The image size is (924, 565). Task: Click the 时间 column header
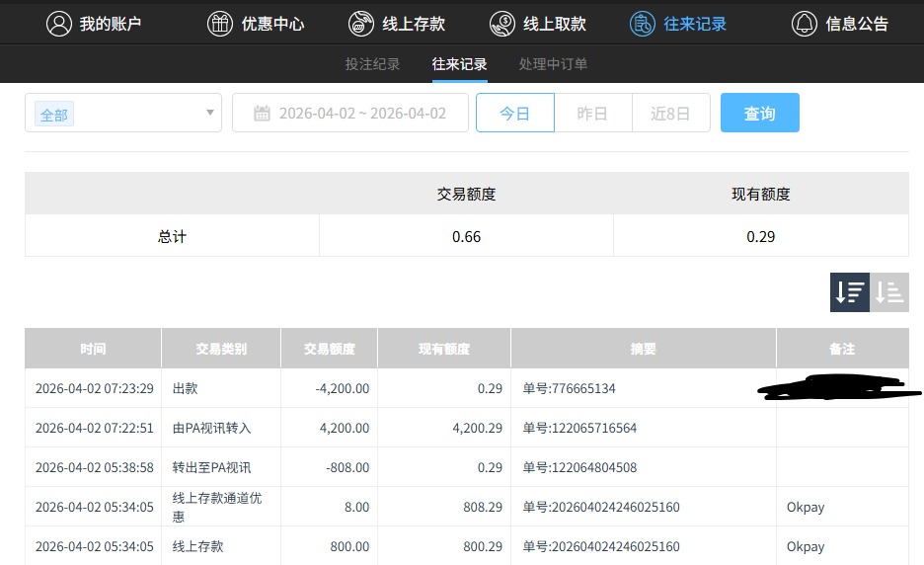pyautogui.click(x=93, y=349)
